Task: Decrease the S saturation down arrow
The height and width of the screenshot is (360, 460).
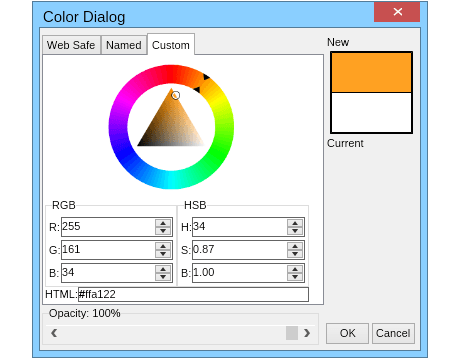Action: 295,254
